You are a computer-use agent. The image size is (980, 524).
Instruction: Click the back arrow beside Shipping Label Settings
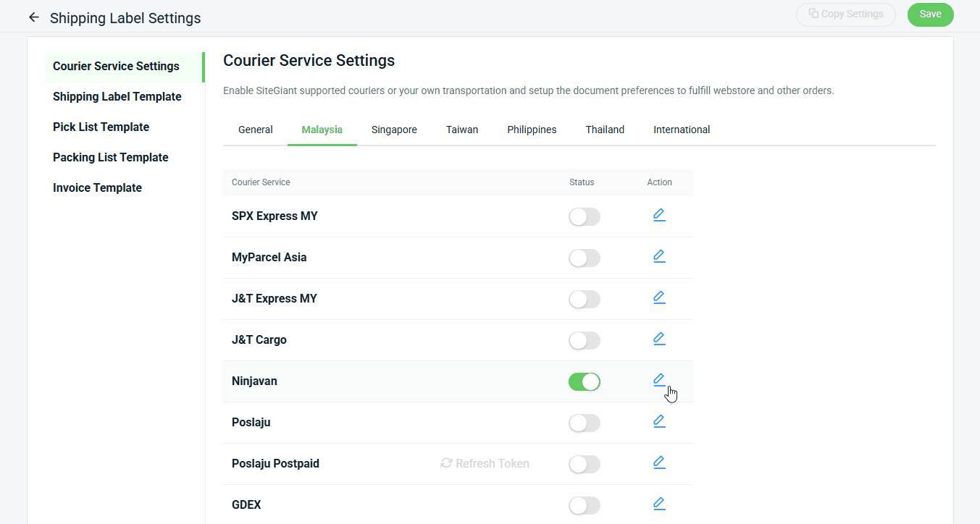33,17
